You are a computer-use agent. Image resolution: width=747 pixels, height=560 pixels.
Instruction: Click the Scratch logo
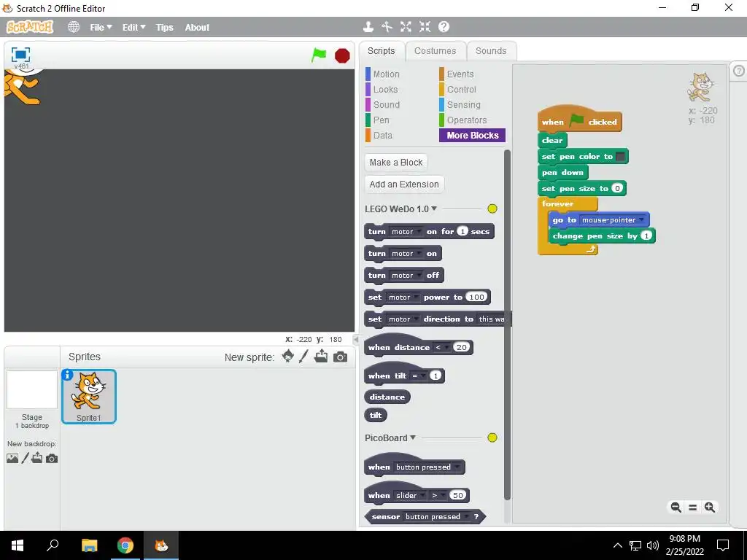[x=29, y=27]
